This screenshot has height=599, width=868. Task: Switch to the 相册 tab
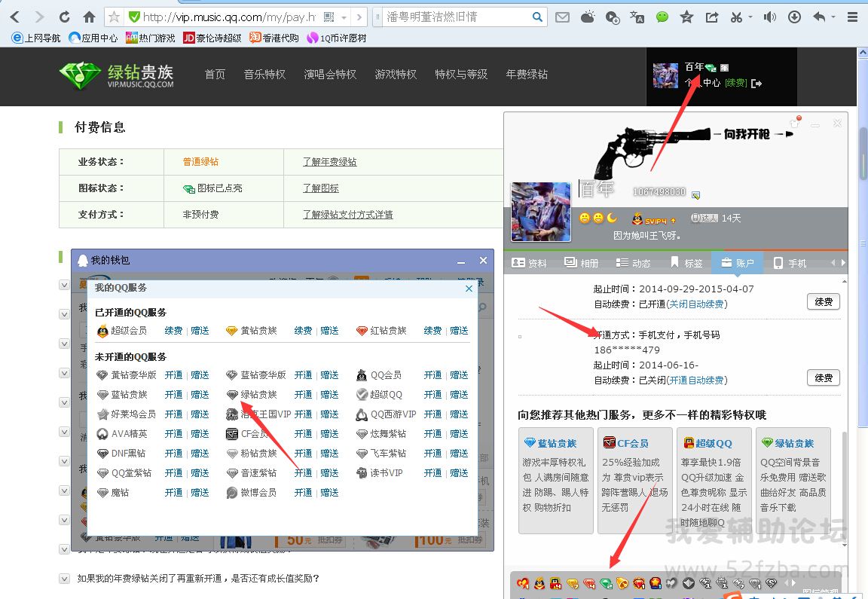(581, 263)
